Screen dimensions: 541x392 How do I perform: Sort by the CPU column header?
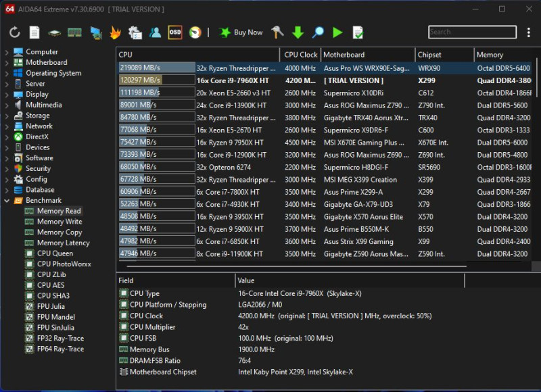pos(198,55)
